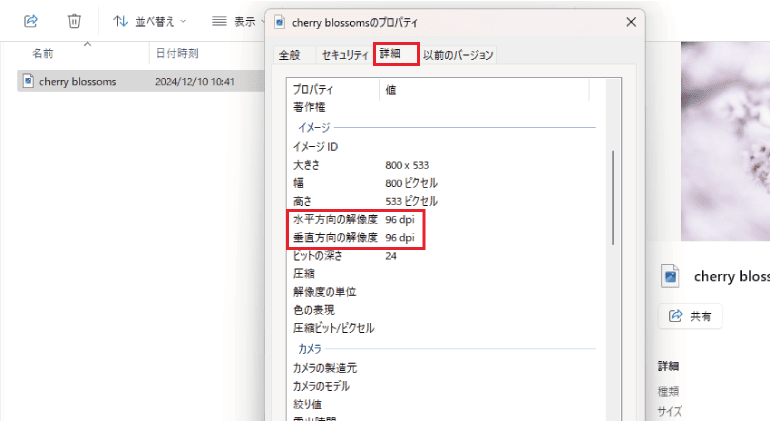
Task: Click the 800 x 533 value
Action: tap(407, 165)
